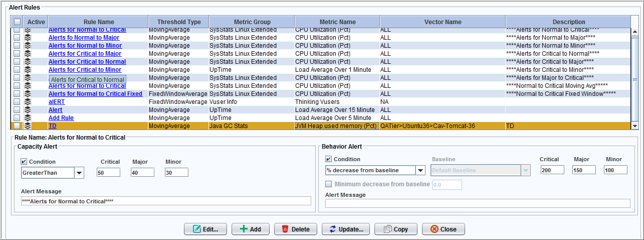Image resolution: width=644 pixels, height=240 pixels.
Task: Enable Minimum decrease from baseline checkbox
Action: pyautogui.click(x=329, y=184)
